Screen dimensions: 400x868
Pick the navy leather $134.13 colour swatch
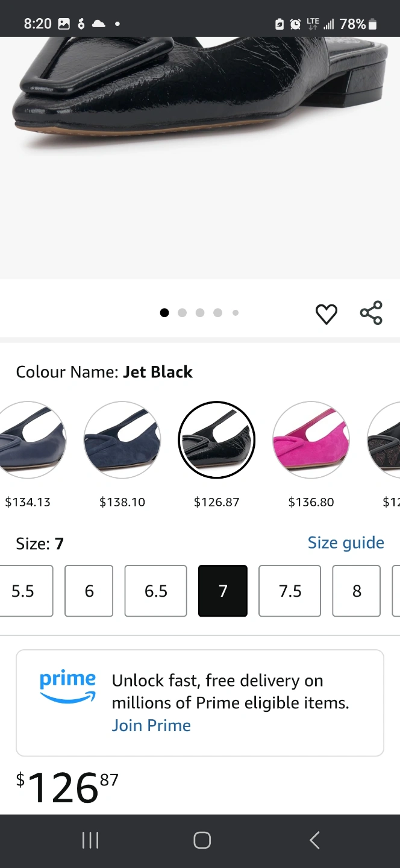[x=29, y=440]
